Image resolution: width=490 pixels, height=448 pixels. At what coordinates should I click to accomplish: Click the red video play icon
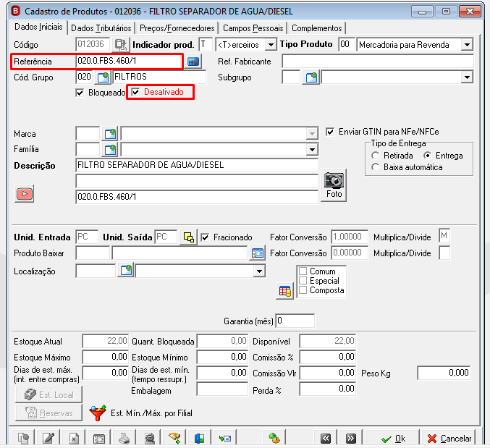(x=25, y=194)
